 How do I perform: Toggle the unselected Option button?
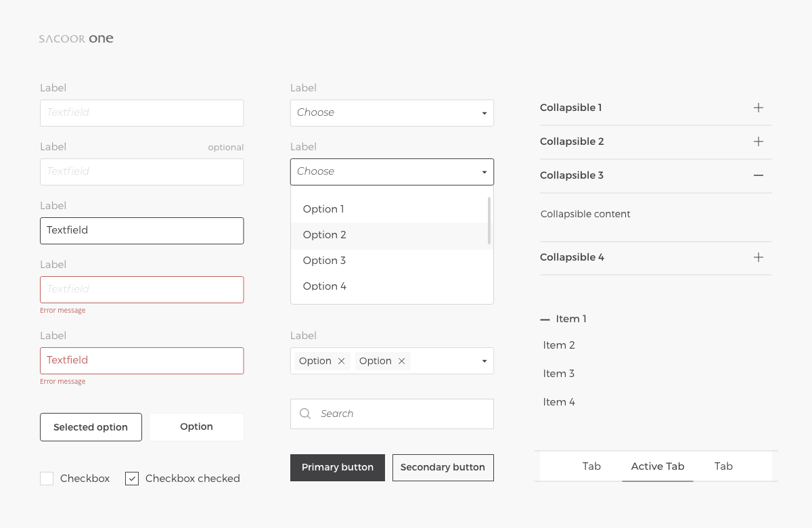click(196, 427)
